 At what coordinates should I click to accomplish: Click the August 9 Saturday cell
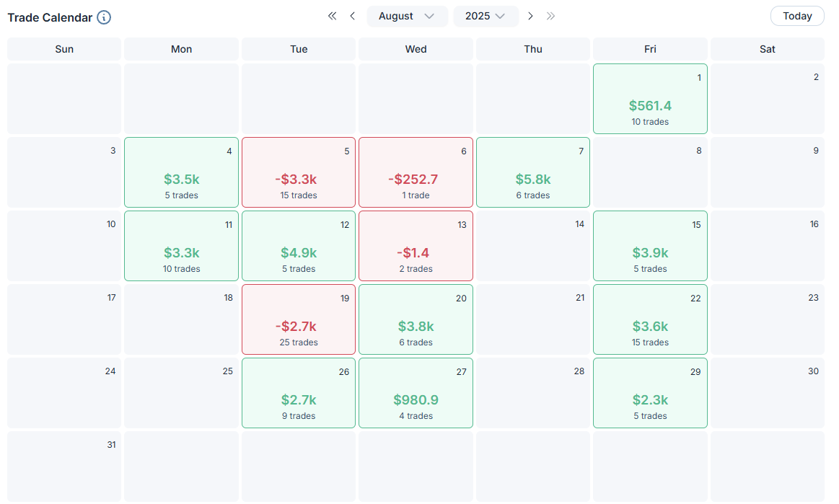(768, 172)
